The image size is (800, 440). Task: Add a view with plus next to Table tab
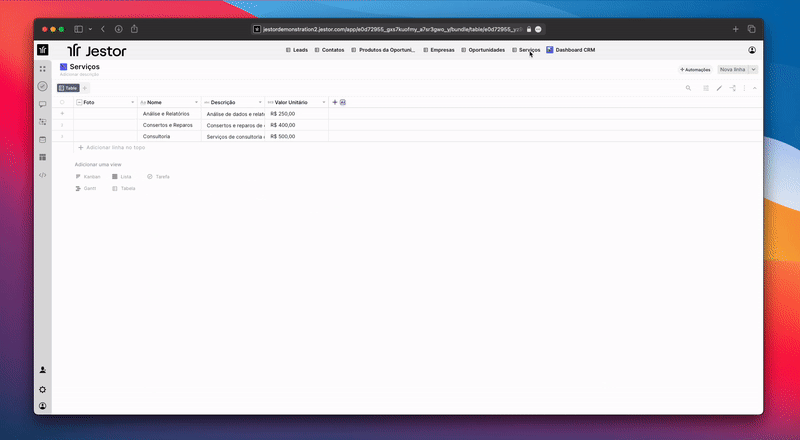[x=85, y=88]
